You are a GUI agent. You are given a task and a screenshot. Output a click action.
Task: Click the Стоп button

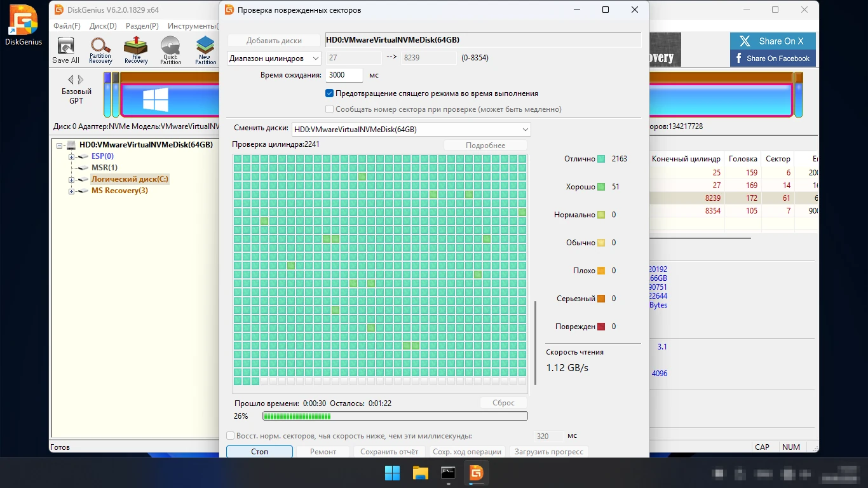click(x=259, y=452)
